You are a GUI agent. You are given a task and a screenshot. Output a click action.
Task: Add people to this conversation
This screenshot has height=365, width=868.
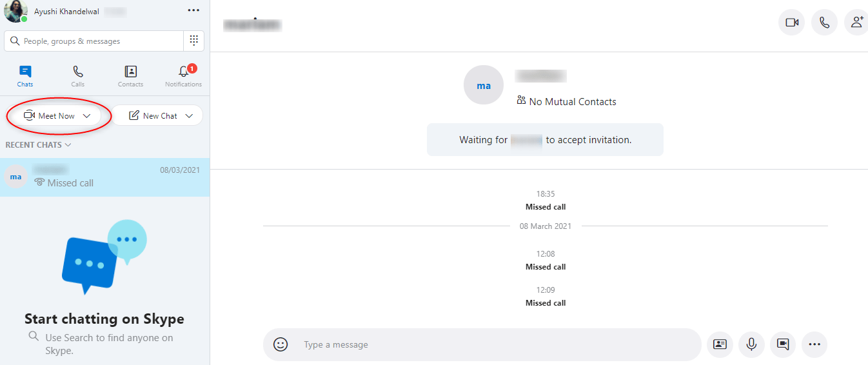pos(856,23)
